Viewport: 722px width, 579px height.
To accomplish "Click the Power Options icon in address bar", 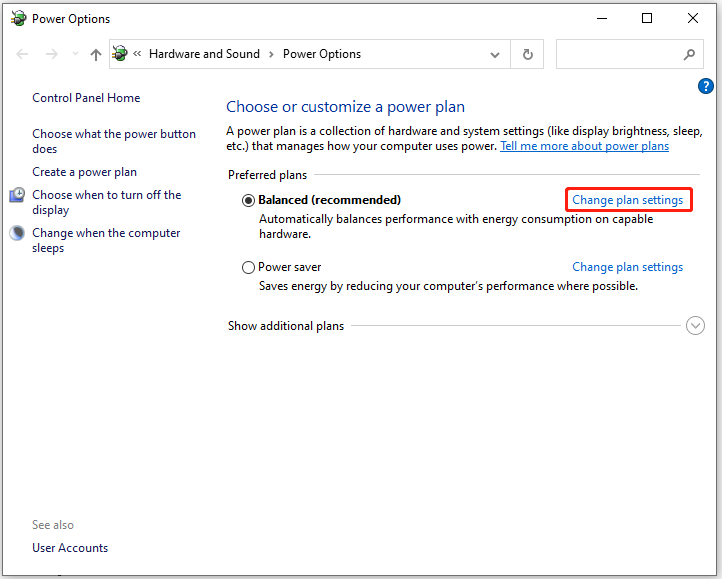I will [x=120, y=53].
